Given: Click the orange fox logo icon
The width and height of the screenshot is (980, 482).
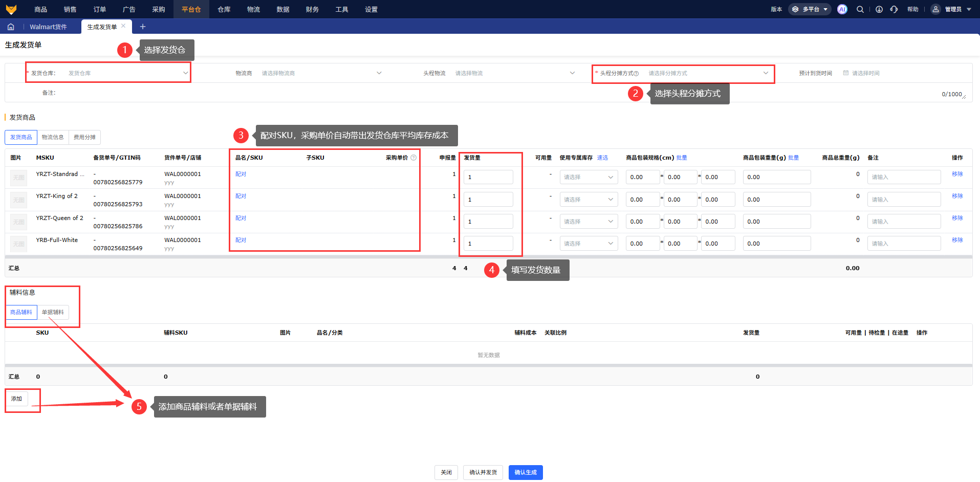Looking at the screenshot, I should [x=11, y=9].
